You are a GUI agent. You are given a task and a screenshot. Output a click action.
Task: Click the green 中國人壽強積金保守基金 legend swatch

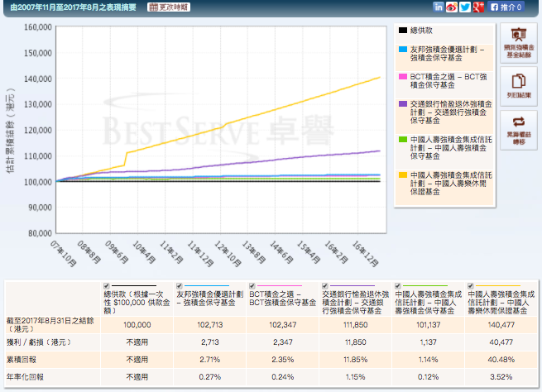(402, 140)
